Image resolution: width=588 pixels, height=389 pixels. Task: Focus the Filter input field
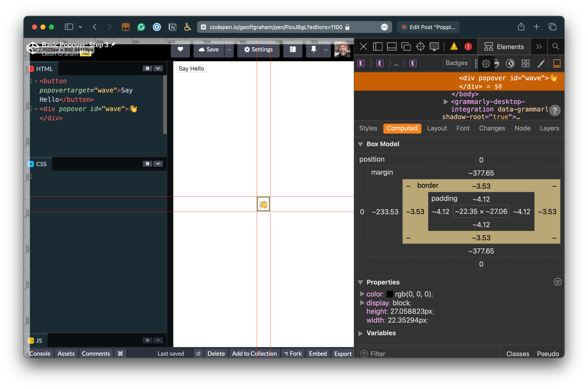point(429,354)
